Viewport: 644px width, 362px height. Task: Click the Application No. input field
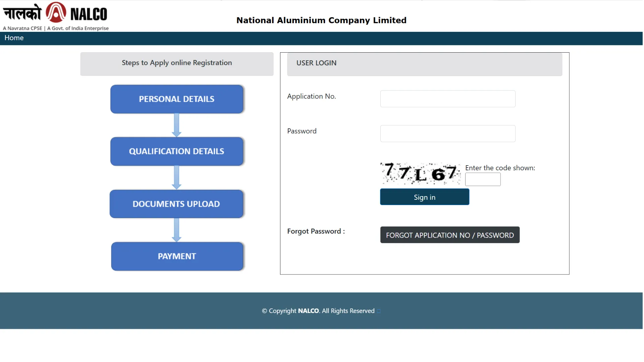coord(448,99)
